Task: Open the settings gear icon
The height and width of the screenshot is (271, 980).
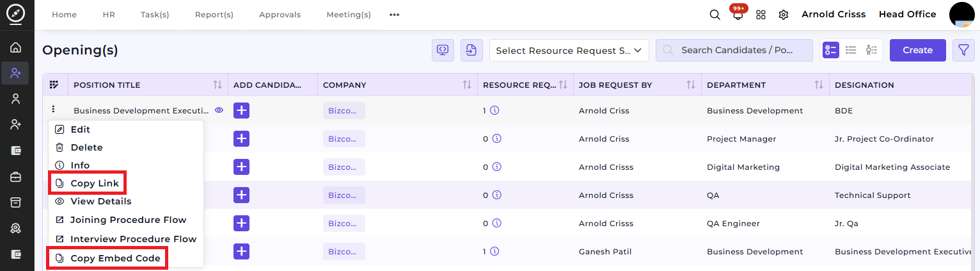Action: tap(783, 15)
